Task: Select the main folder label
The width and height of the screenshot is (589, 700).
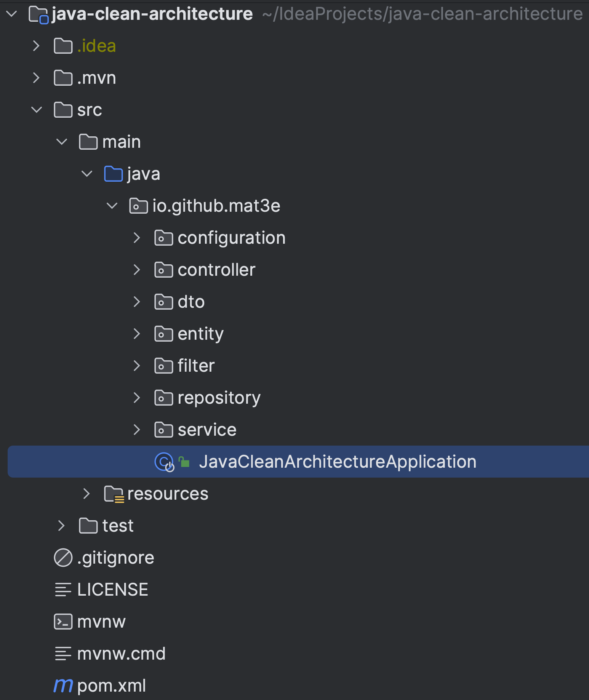Action: (122, 142)
